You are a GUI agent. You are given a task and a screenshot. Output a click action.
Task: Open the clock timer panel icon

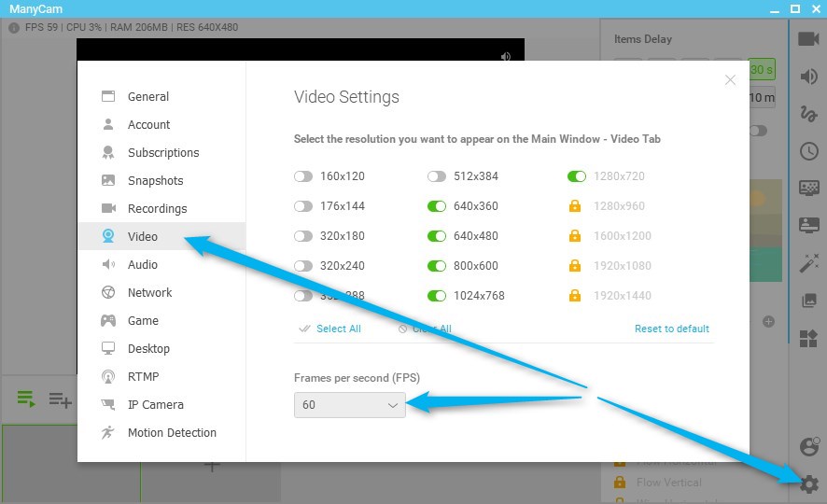pyautogui.click(x=808, y=151)
